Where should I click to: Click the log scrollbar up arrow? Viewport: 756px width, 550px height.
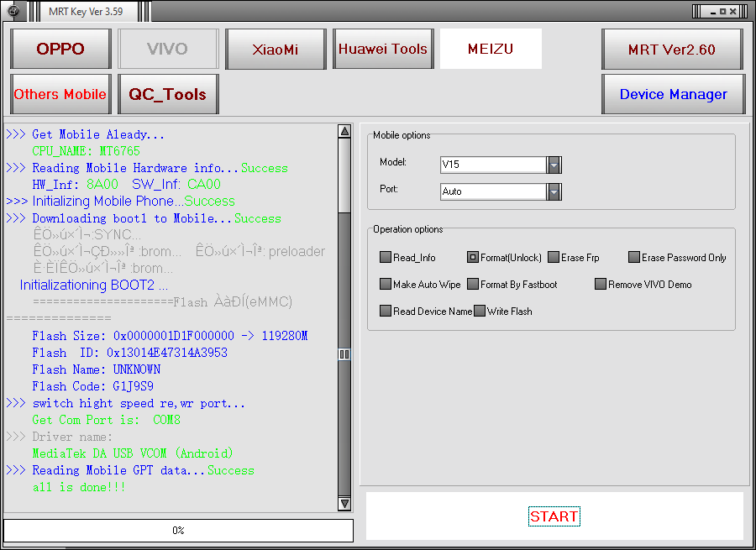[344, 131]
